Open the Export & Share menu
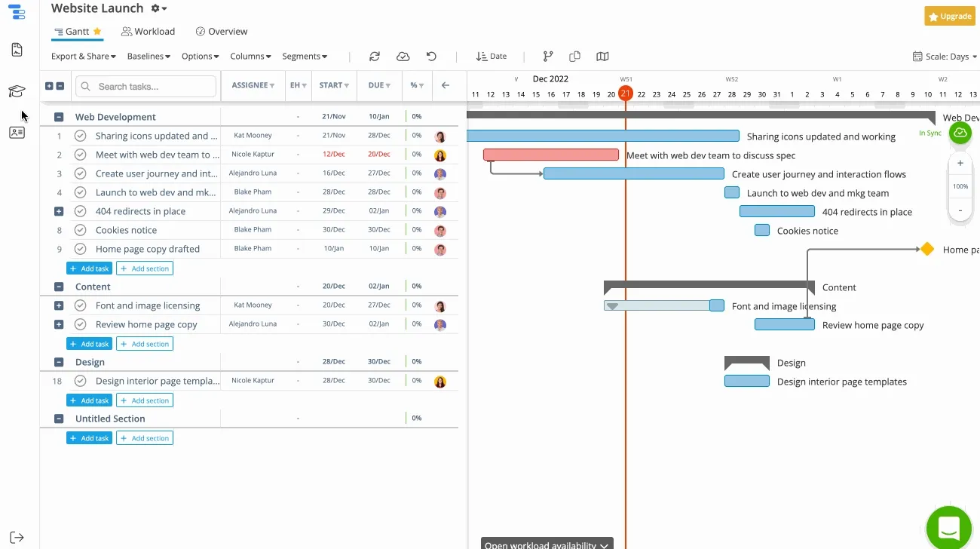Image resolution: width=980 pixels, height=549 pixels. pyautogui.click(x=84, y=57)
